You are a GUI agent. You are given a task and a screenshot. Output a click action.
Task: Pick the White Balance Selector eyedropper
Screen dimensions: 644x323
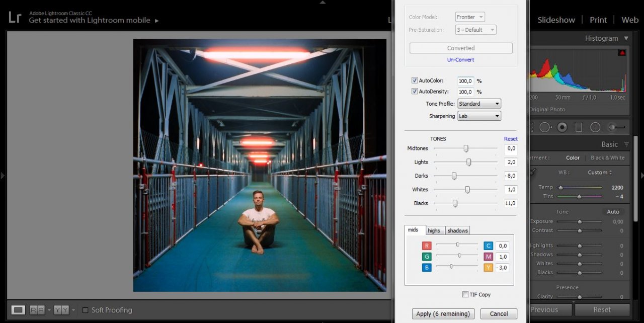[x=533, y=172]
